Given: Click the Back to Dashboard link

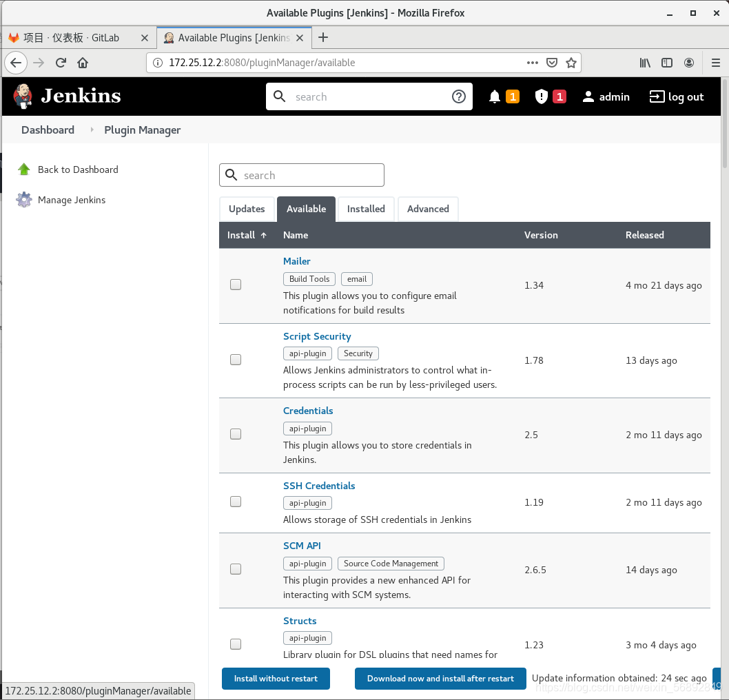Looking at the screenshot, I should click(x=78, y=169).
